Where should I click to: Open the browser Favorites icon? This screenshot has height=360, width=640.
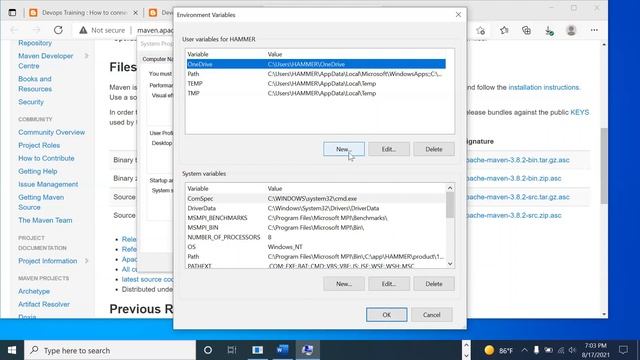tap(504, 30)
